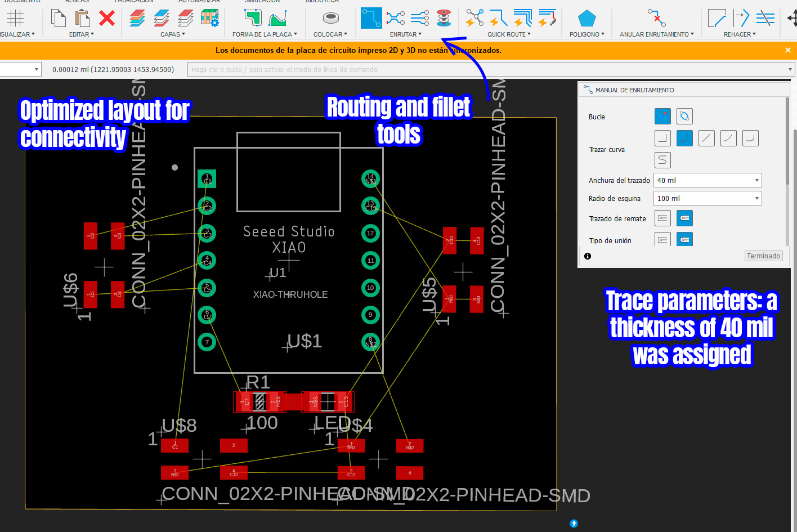797x532 pixels.
Task: Click the slashed lines icon in REHACER
Action: [x=765, y=18]
